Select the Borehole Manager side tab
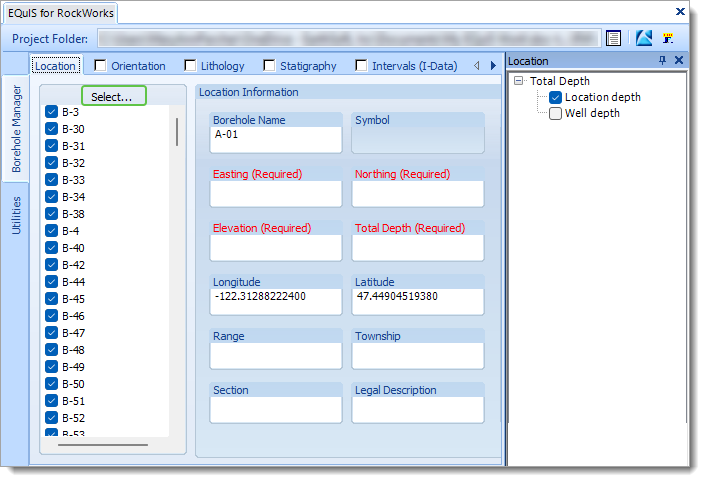The image size is (705, 482). click(x=16, y=129)
